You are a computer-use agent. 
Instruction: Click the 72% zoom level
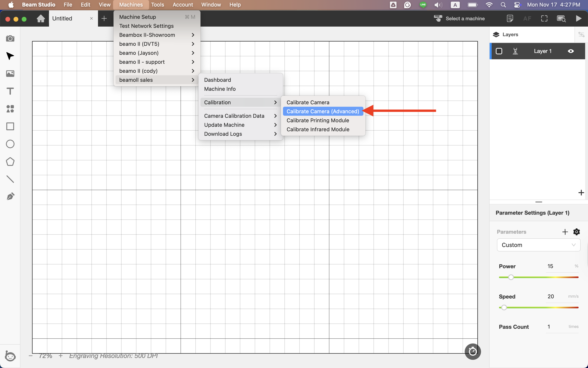46,356
